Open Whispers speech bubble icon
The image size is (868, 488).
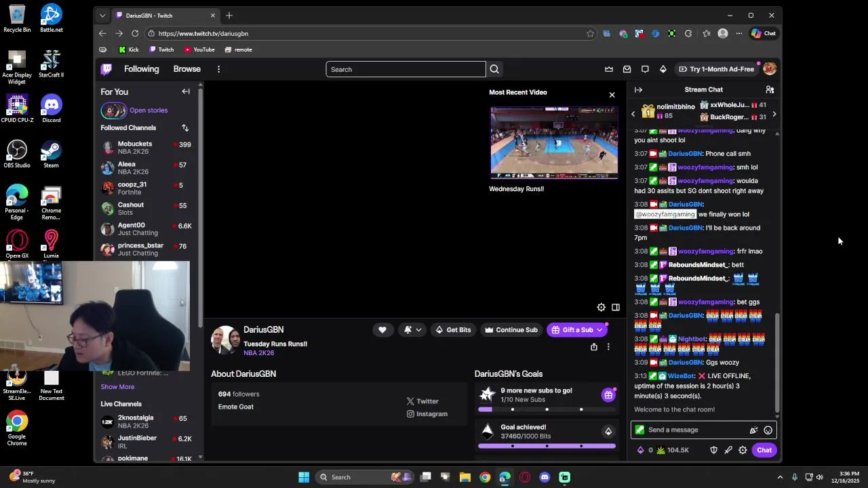[x=645, y=69]
